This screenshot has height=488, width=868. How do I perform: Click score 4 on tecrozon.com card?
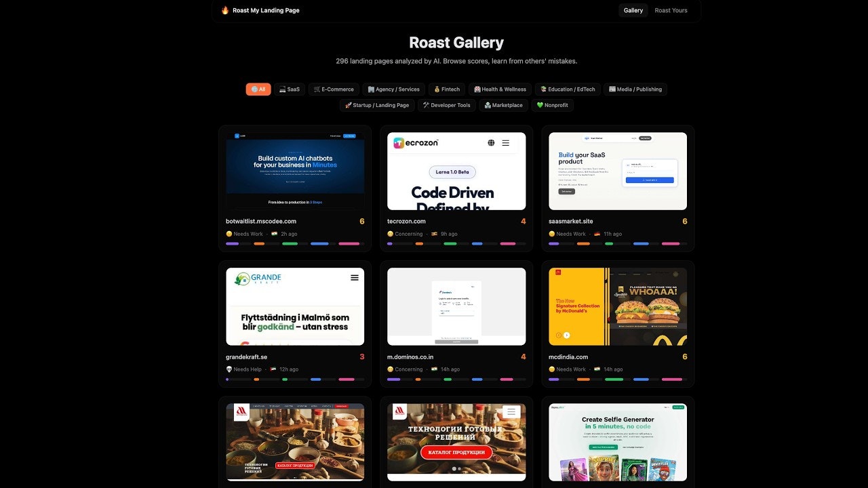[523, 222]
